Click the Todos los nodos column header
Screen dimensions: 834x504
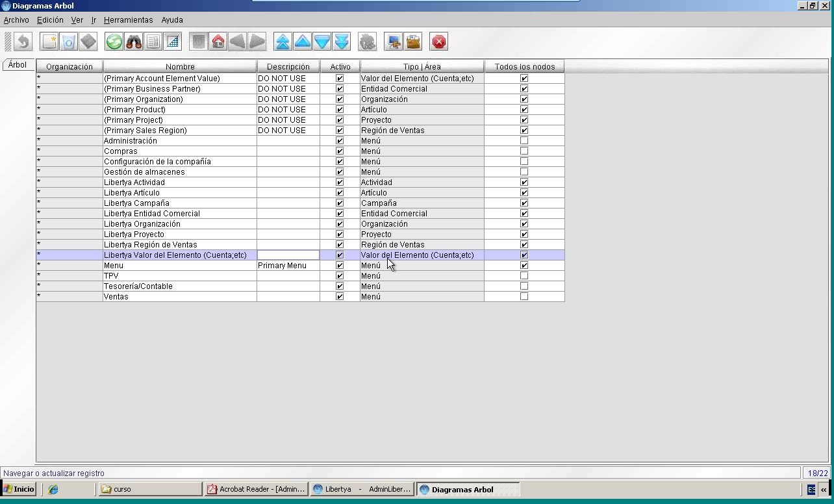tap(525, 66)
